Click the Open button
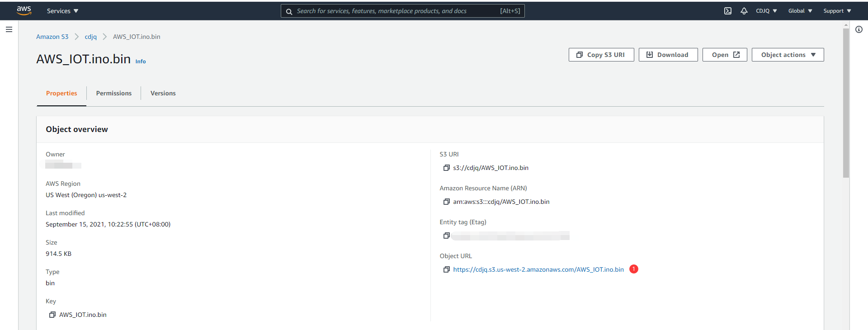 725,55
